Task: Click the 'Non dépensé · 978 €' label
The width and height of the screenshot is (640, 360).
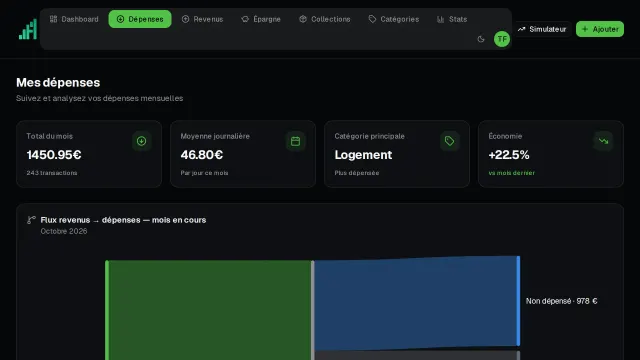Action: [562, 301]
